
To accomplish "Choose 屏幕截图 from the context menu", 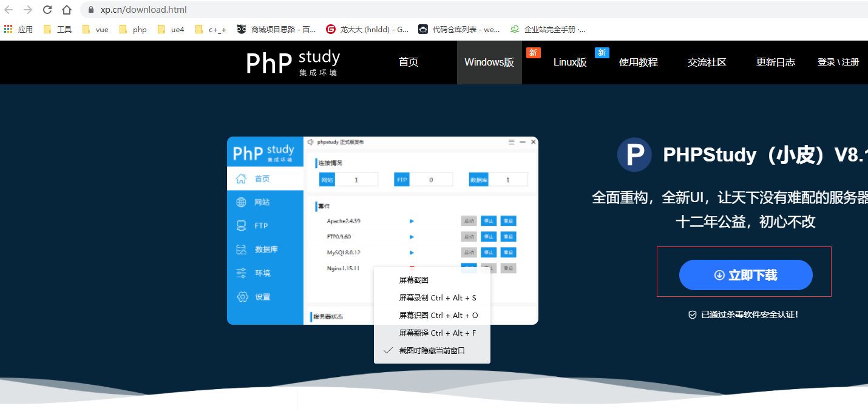I will click(432, 280).
